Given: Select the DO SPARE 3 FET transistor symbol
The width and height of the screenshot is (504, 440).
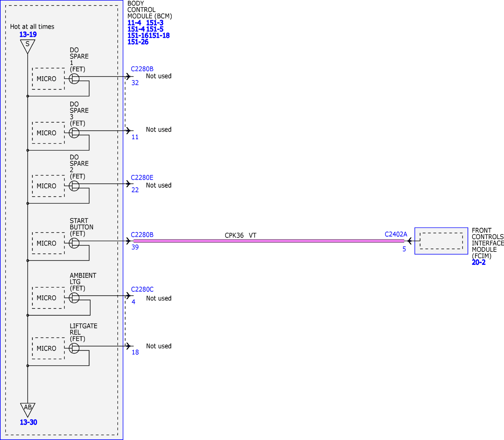Looking at the screenshot, I should click(74, 133).
